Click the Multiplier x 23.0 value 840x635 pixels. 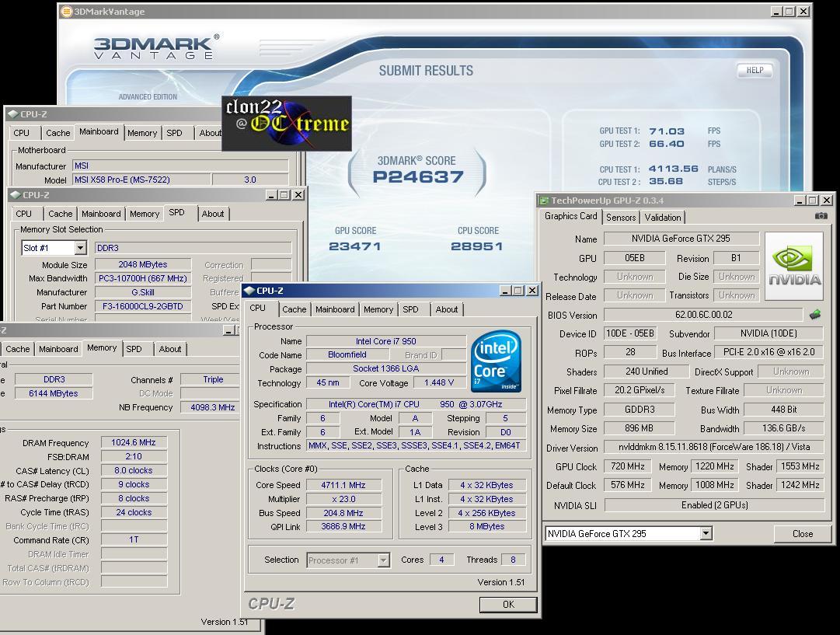point(343,499)
